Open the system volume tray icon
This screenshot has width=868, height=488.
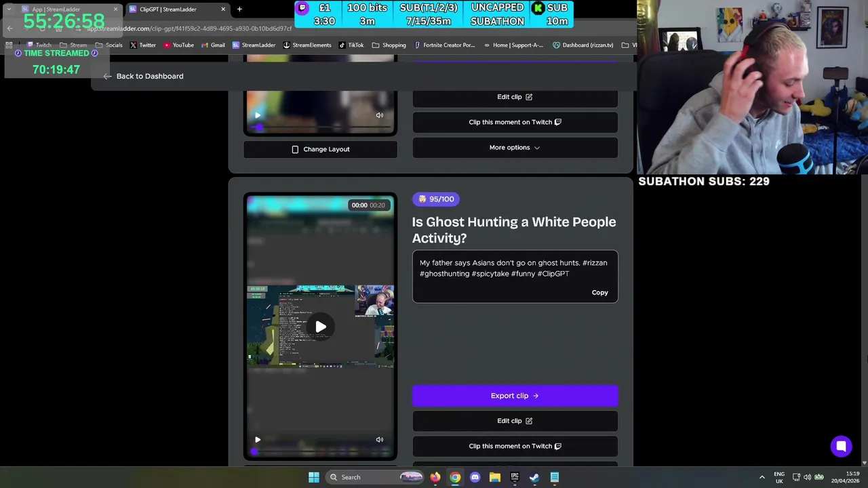click(807, 477)
